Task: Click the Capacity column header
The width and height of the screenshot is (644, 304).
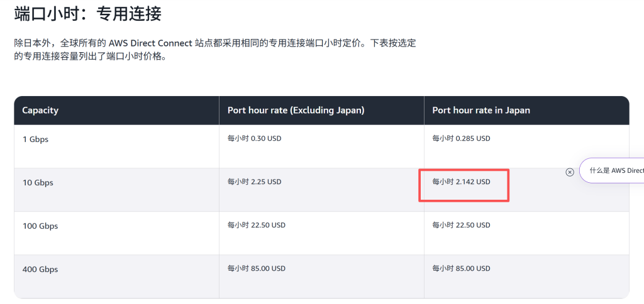Action: pyautogui.click(x=40, y=111)
